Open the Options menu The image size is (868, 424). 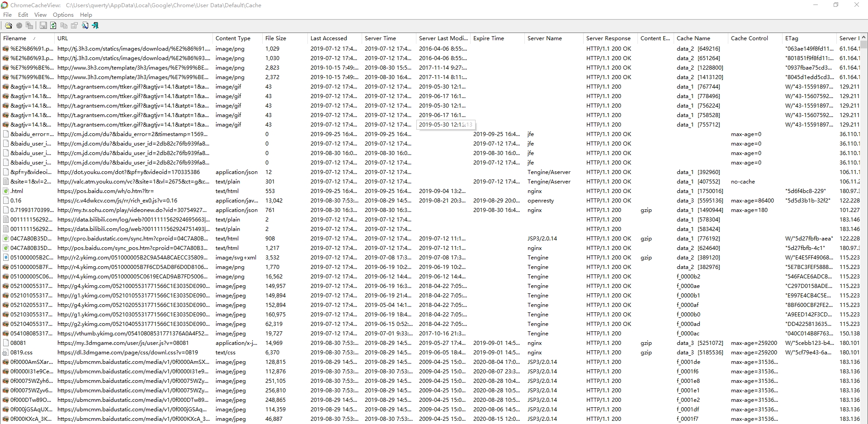coord(63,15)
